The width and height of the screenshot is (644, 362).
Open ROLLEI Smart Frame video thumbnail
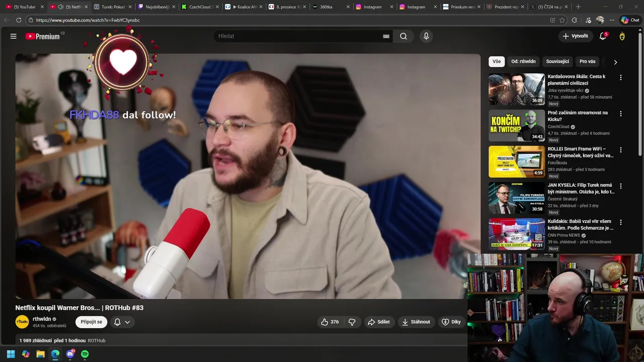(x=517, y=162)
